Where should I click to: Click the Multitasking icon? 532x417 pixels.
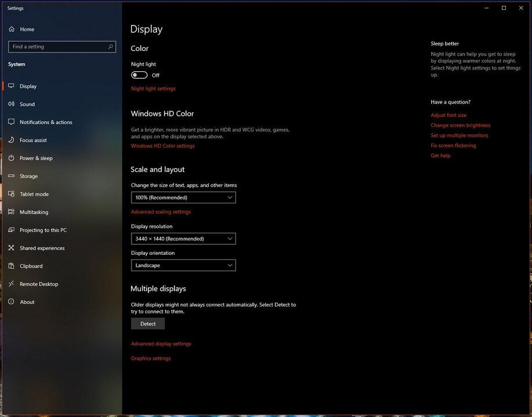tap(11, 212)
